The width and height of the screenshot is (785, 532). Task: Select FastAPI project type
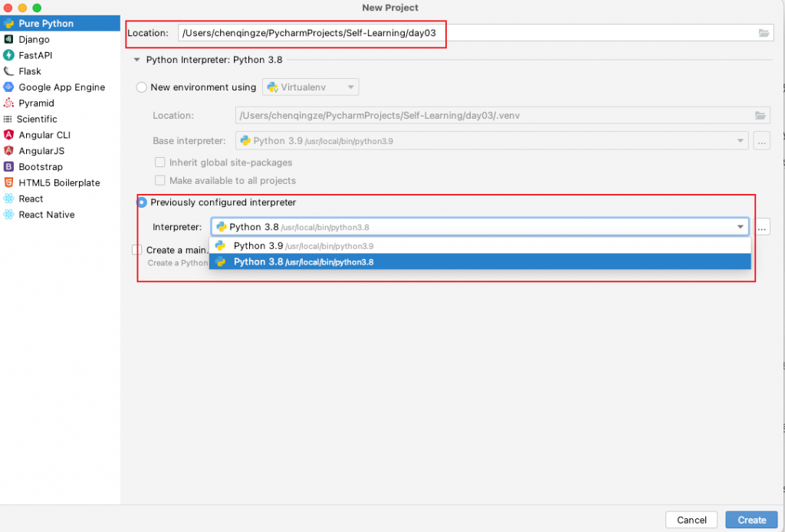[60, 55]
